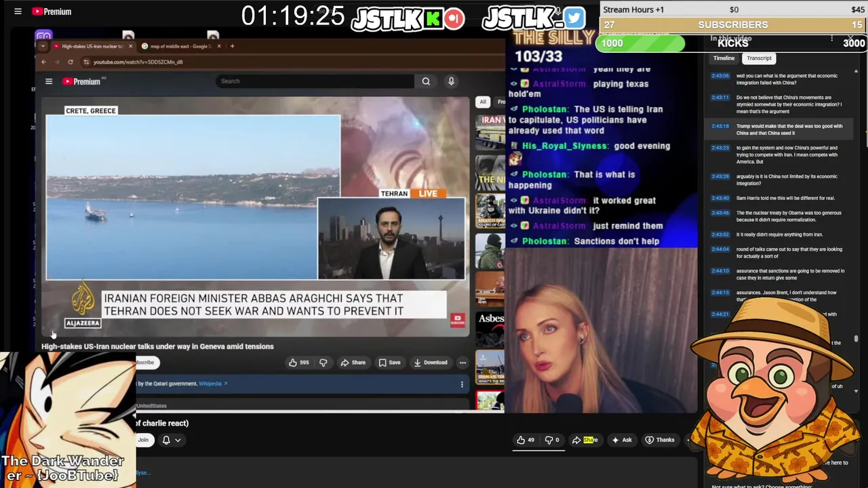Close the map of middle east tab

[218, 46]
